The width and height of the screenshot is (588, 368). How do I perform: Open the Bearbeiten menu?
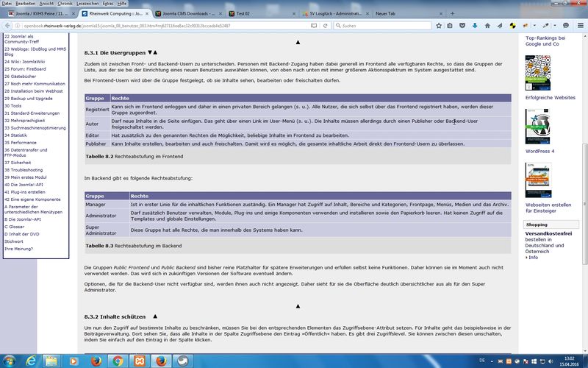click(x=26, y=4)
